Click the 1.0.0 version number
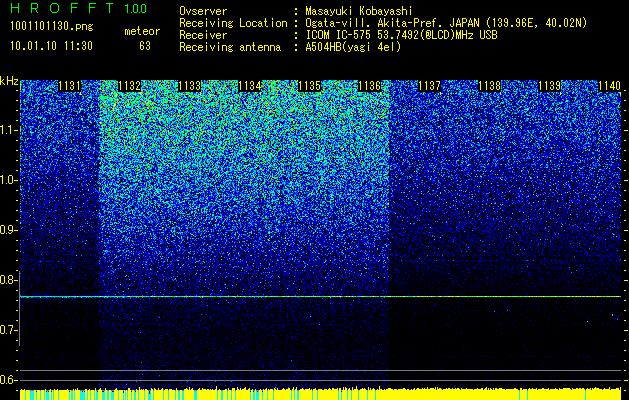 136,9
